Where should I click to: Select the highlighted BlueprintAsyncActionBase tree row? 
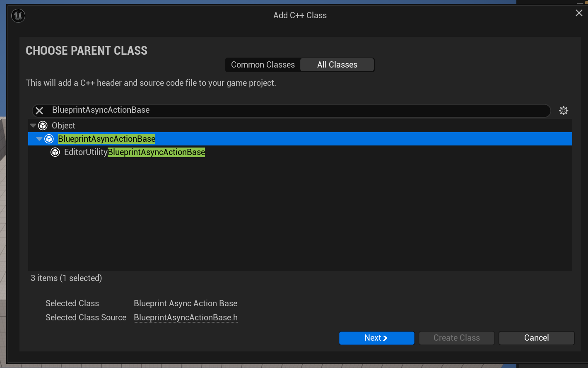tap(300, 139)
